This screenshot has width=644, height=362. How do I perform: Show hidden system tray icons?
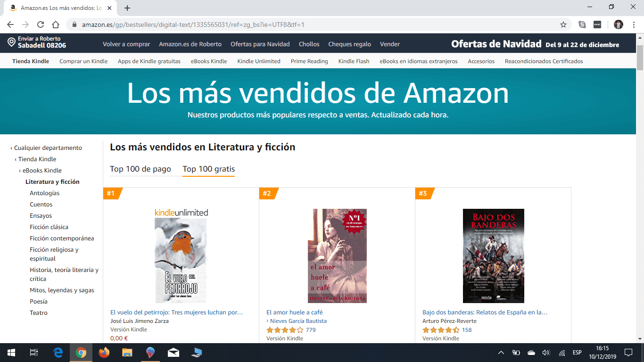point(501,352)
